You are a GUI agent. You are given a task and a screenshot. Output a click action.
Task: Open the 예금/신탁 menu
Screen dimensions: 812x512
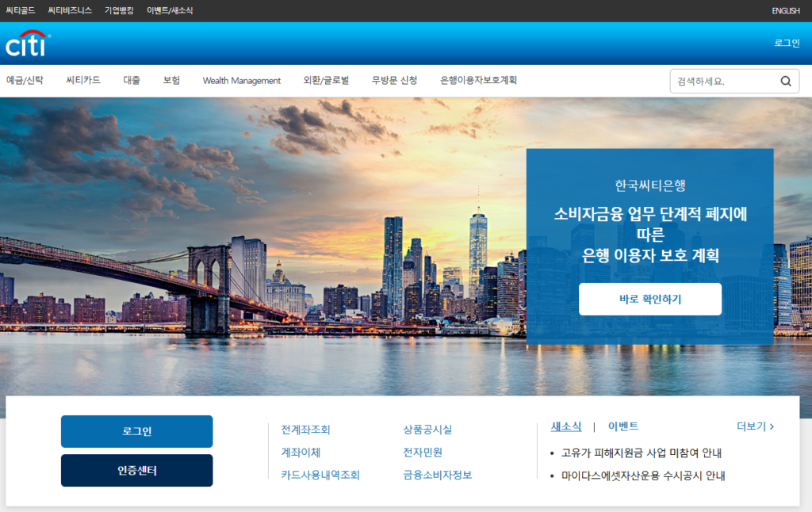[x=25, y=80]
